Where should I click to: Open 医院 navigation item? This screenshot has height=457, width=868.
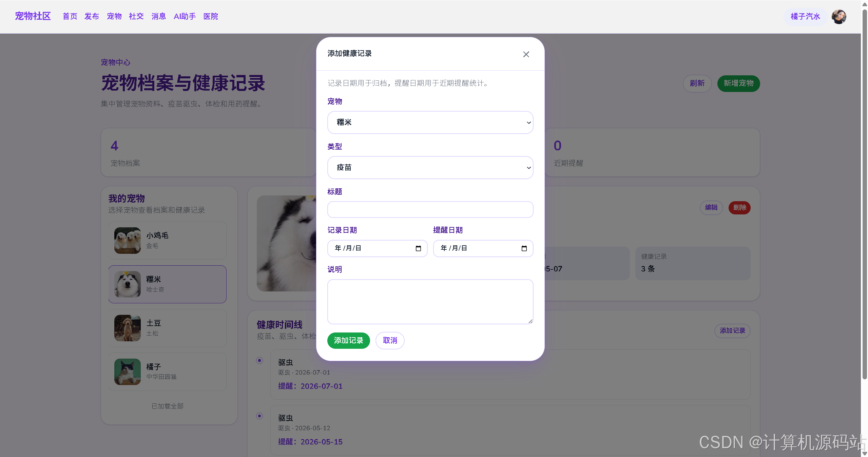pos(211,16)
